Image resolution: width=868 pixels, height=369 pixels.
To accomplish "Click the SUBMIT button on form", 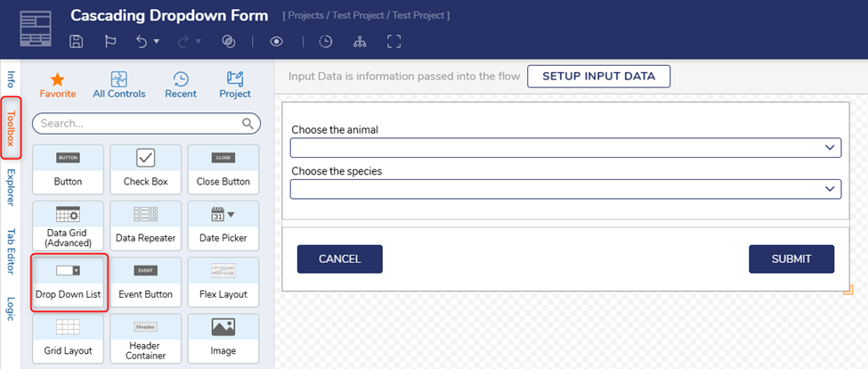I will click(x=791, y=258).
